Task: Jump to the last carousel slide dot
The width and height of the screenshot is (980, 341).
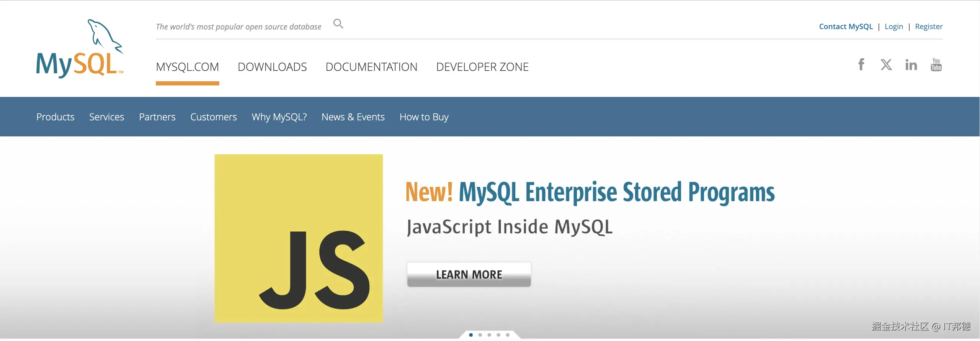Action: pos(508,335)
